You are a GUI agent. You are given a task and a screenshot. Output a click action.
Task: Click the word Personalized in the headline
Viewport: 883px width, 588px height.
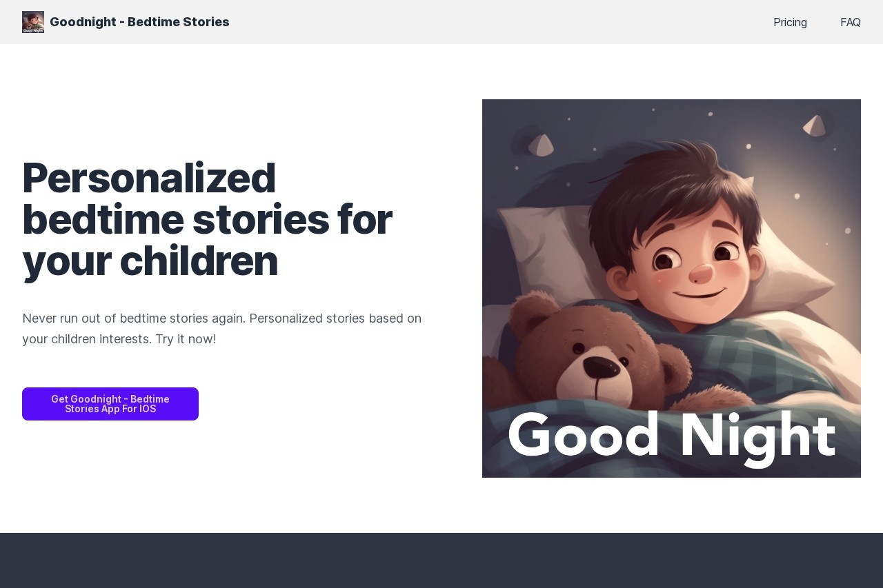pos(149,178)
